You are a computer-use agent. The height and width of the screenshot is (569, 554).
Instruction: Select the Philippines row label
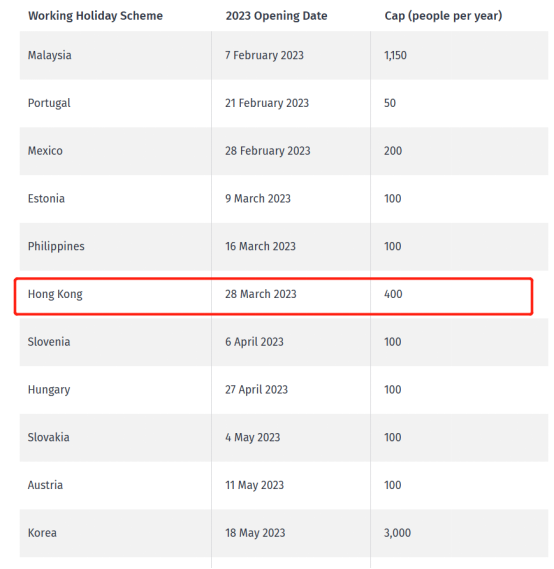[56, 246]
